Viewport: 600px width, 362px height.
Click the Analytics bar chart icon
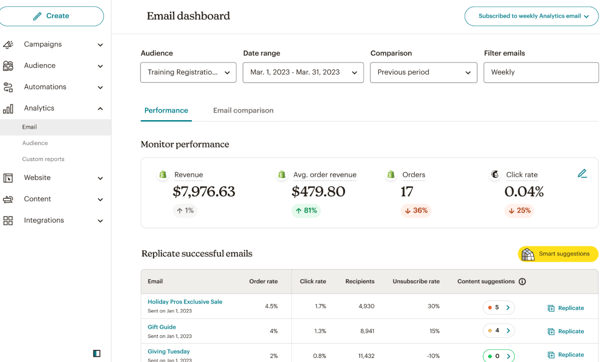pos(8,109)
